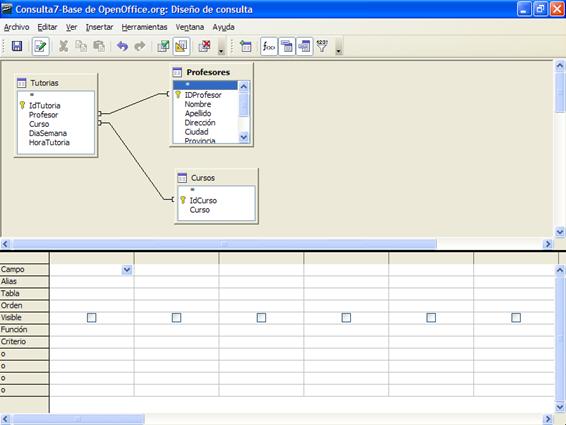Select DiaSemana field in Tutorias

(48, 133)
